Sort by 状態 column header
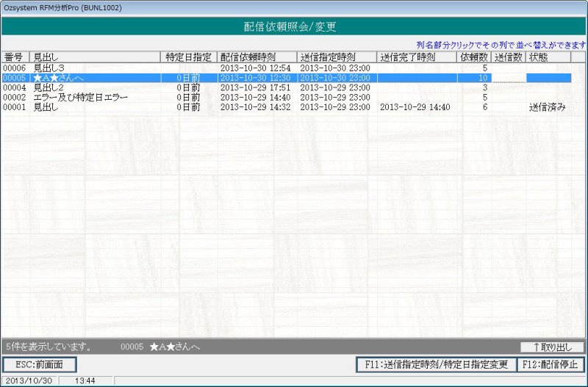The height and width of the screenshot is (387, 588). click(548, 57)
